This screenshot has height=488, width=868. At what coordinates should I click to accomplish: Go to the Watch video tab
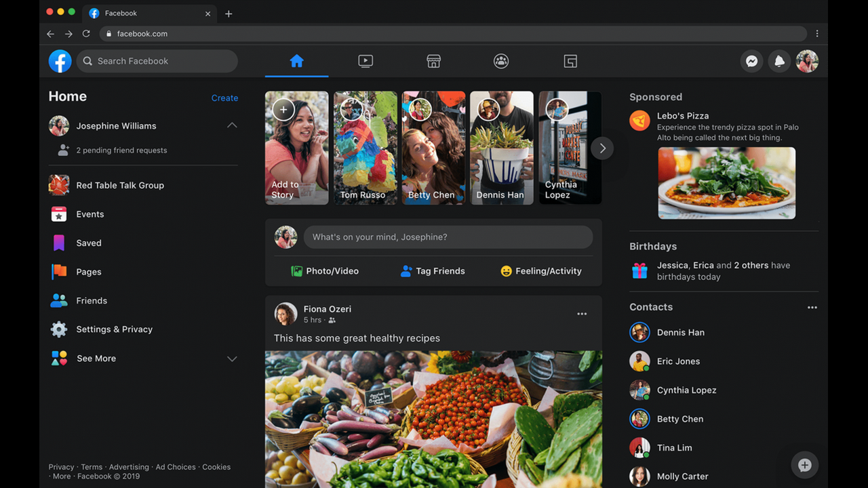coord(366,61)
